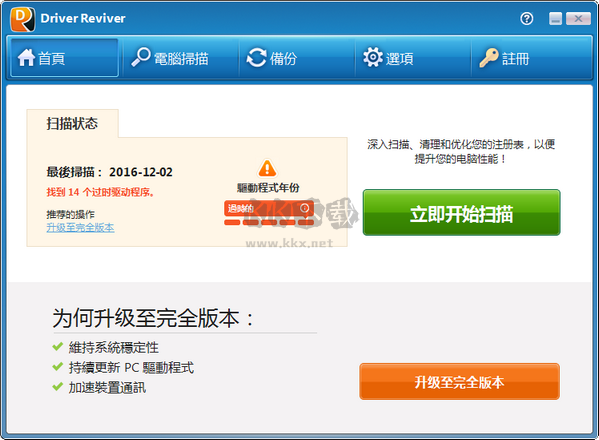
Task: Start scan with green 立即开始扫描 button
Action: 461,212
